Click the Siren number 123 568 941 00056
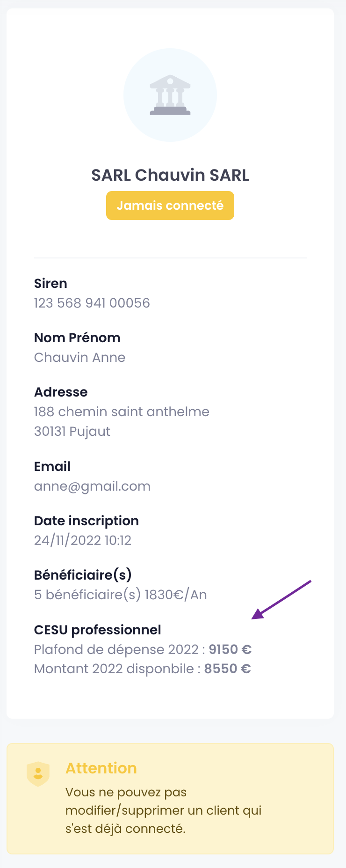Screen dimensions: 346x868 click(x=92, y=303)
